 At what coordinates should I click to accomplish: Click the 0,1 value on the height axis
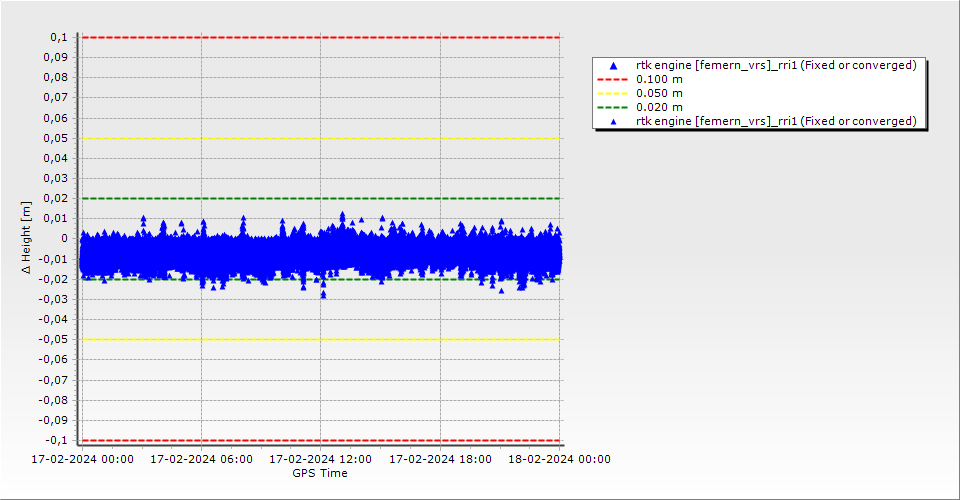[x=58, y=37]
